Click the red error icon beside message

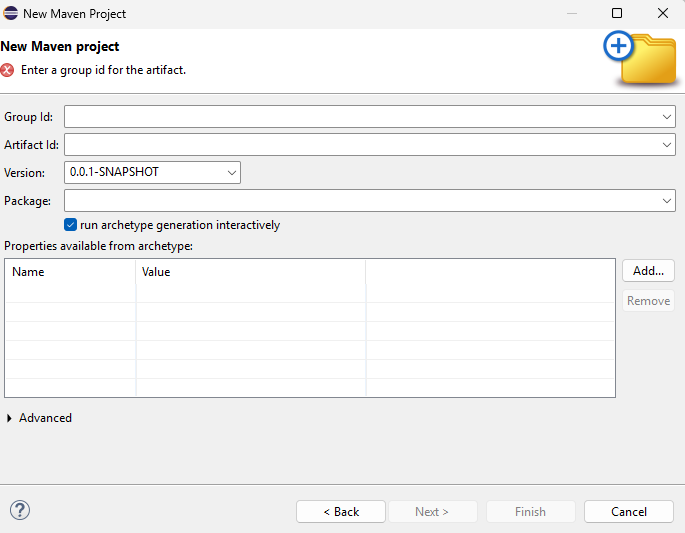pyautogui.click(x=7, y=70)
